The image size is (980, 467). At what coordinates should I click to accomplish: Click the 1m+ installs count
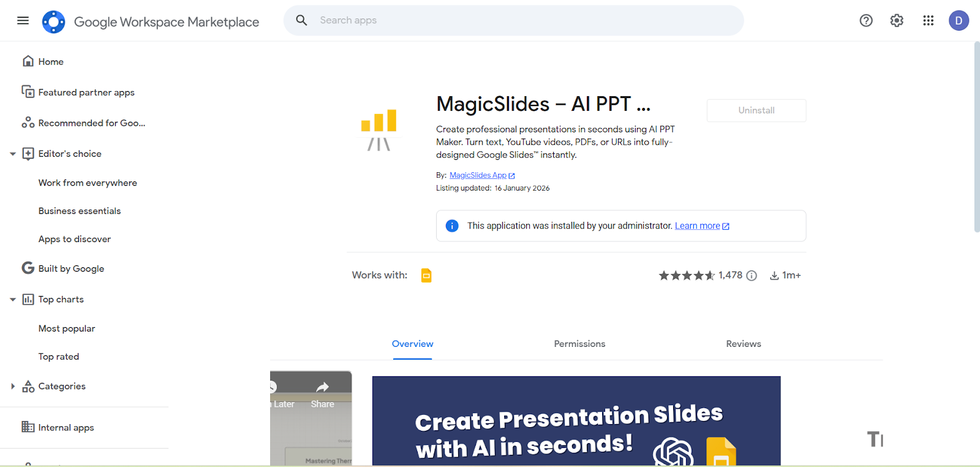pos(791,276)
